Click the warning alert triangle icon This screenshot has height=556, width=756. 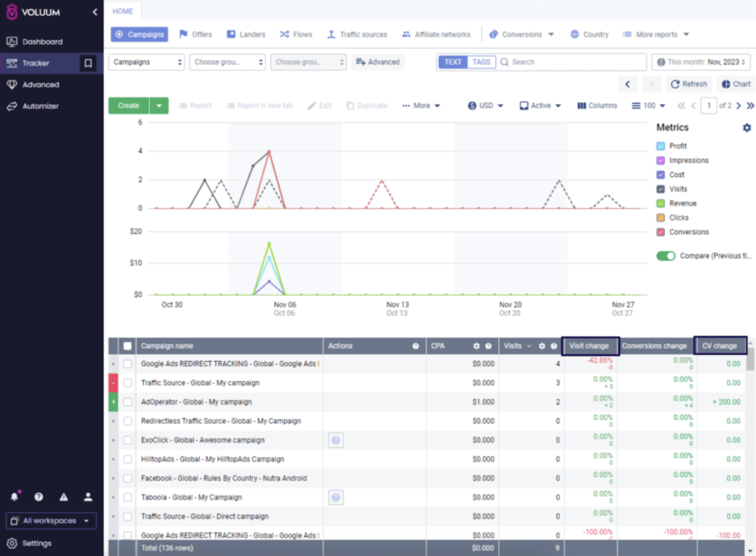point(63,497)
